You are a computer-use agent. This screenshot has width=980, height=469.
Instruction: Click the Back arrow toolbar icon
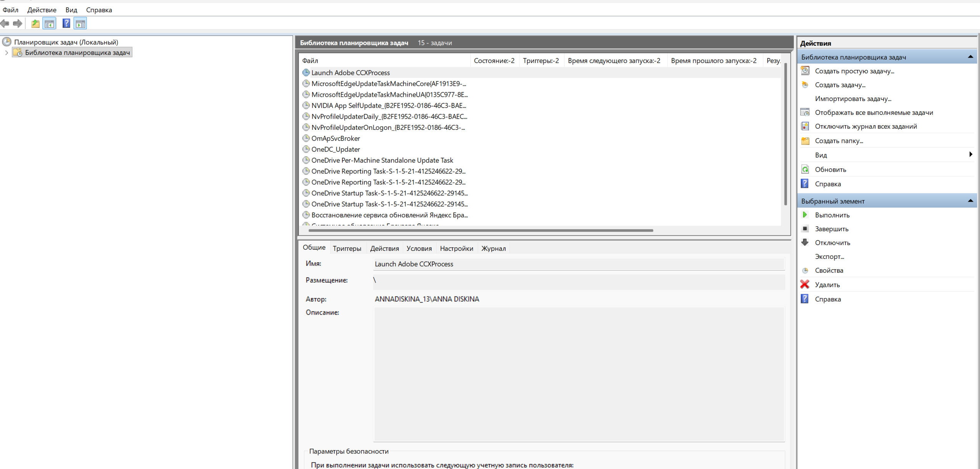click(5, 24)
